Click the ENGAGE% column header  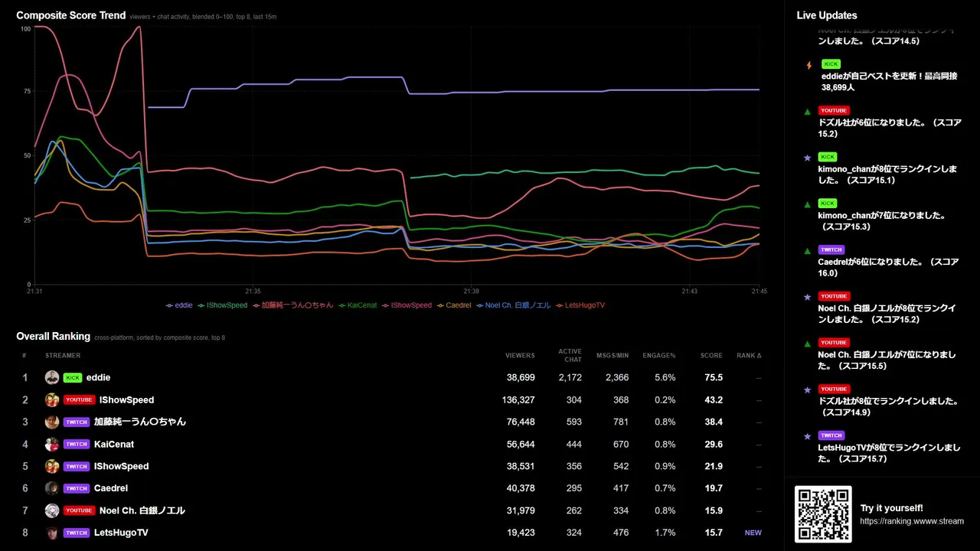(659, 355)
